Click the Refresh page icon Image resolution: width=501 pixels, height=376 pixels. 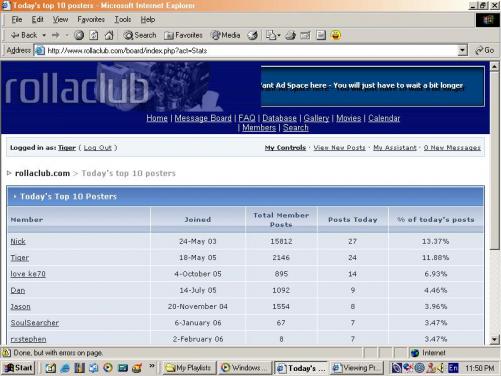(x=94, y=35)
